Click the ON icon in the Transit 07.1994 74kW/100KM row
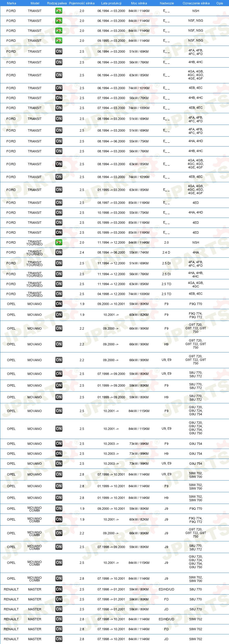Screen dimensions: 229x644 point(59,108)
